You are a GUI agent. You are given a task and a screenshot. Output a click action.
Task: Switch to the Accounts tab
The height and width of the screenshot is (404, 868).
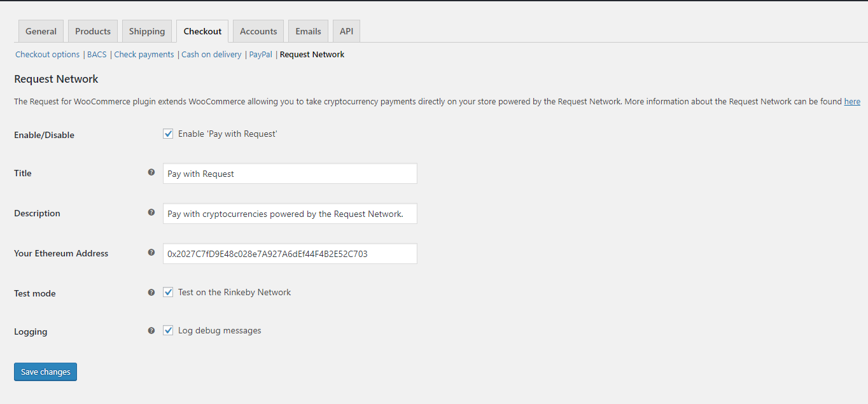(258, 31)
